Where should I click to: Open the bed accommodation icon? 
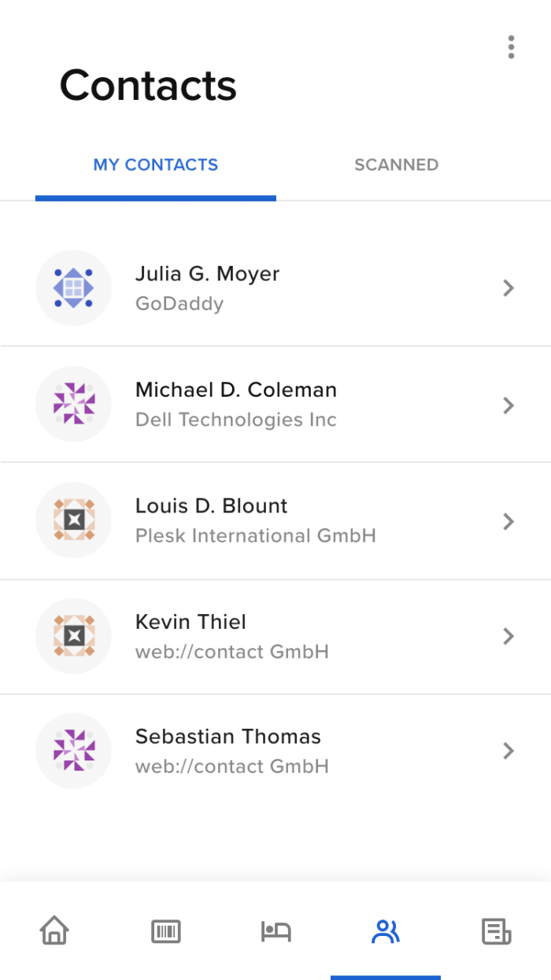coord(276,932)
